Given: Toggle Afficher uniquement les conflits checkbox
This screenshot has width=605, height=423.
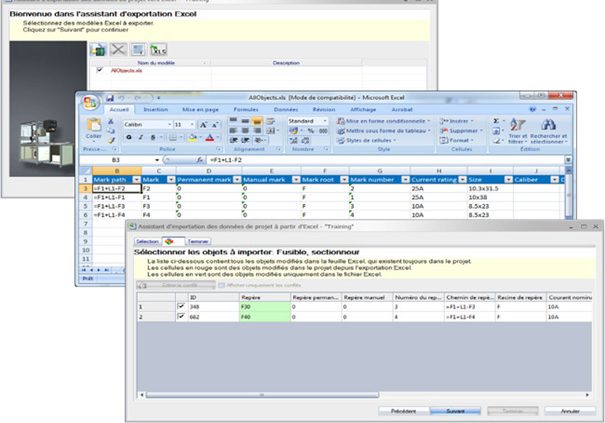Looking at the screenshot, I should pos(221,286).
